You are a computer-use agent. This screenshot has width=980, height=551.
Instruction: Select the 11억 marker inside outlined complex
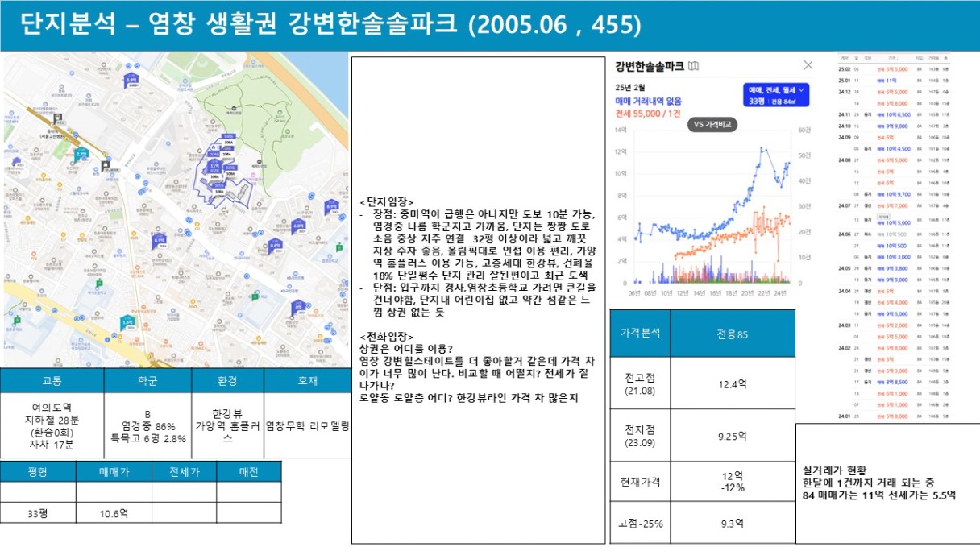[x=214, y=168]
